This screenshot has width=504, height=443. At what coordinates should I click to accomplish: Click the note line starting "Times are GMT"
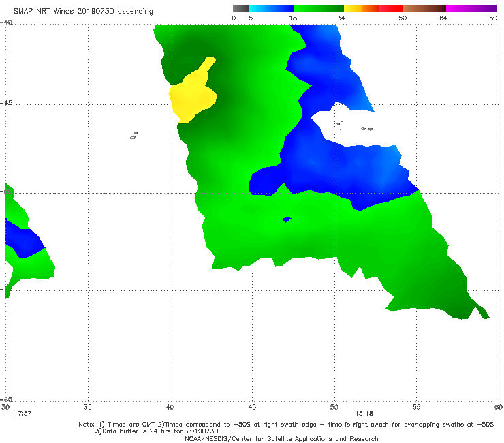click(x=286, y=425)
